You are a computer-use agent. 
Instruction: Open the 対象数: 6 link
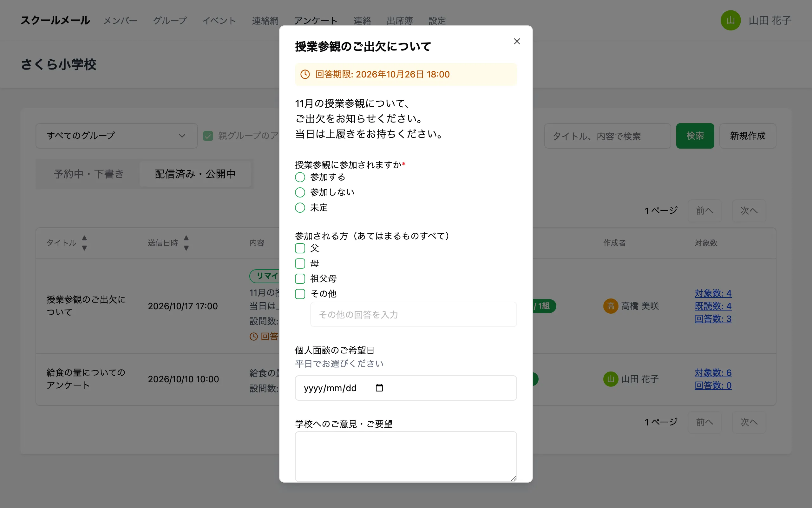[713, 373]
